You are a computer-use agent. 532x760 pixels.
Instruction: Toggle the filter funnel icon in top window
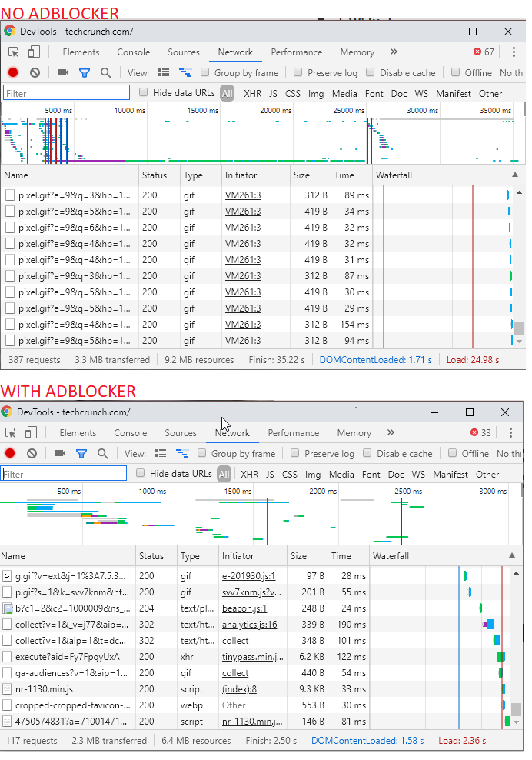point(85,73)
